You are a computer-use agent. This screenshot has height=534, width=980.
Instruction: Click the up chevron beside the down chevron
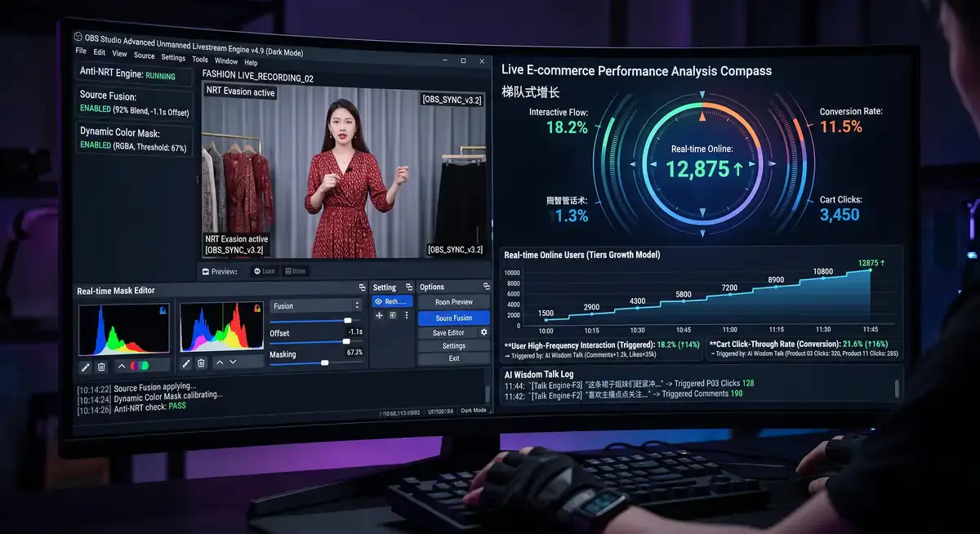[x=220, y=363]
